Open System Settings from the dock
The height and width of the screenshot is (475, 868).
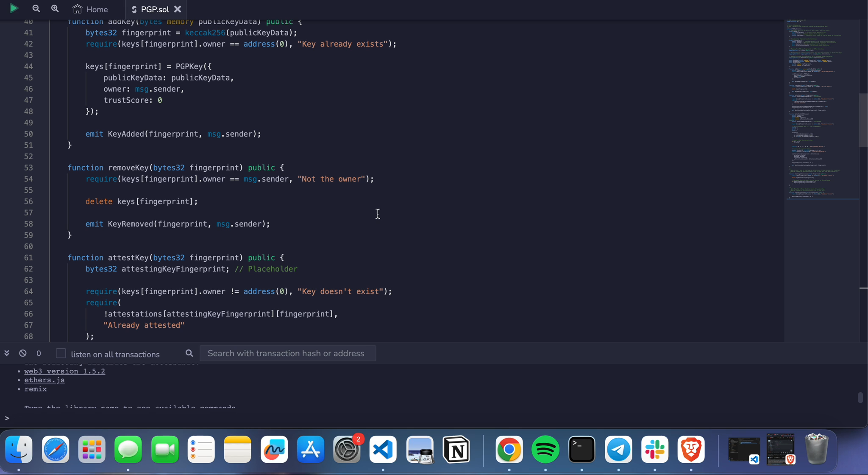point(347,450)
